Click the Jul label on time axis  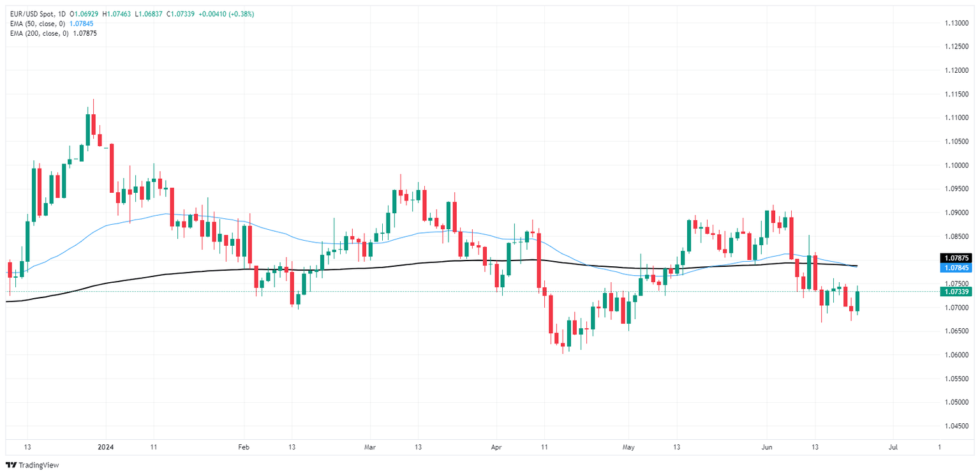coord(893,448)
